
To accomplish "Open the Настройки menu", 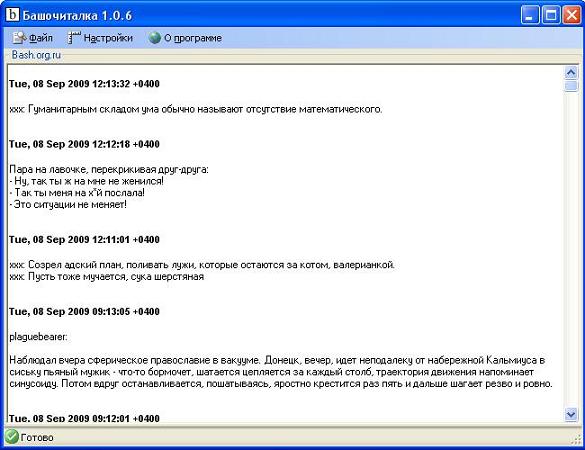I will tap(100, 38).
